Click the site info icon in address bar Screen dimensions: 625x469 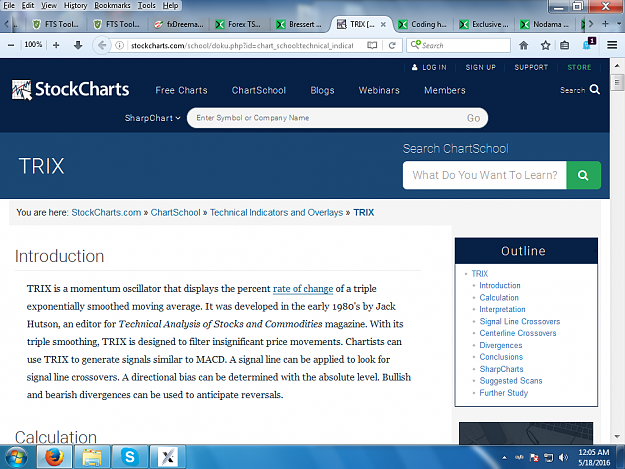pos(119,45)
